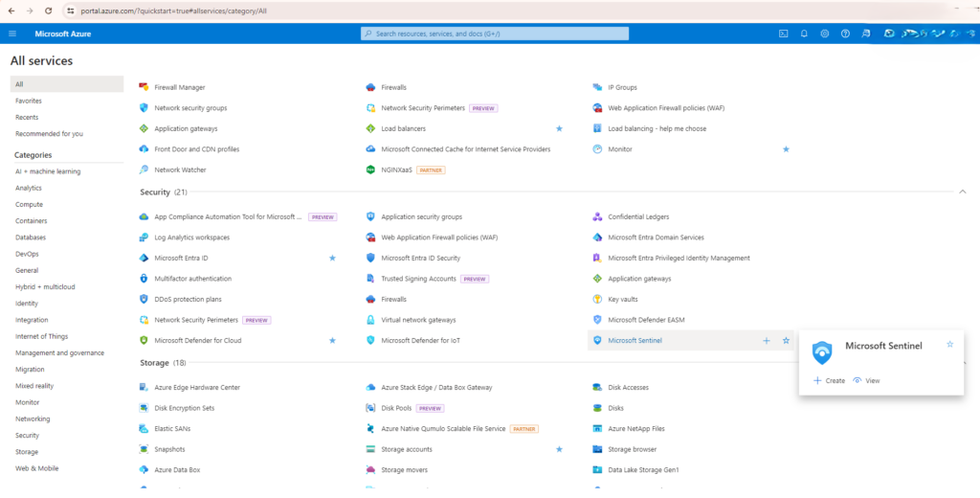The image size is (980, 498).
Task: Click the help question mark icon
Action: [x=845, y=34]
